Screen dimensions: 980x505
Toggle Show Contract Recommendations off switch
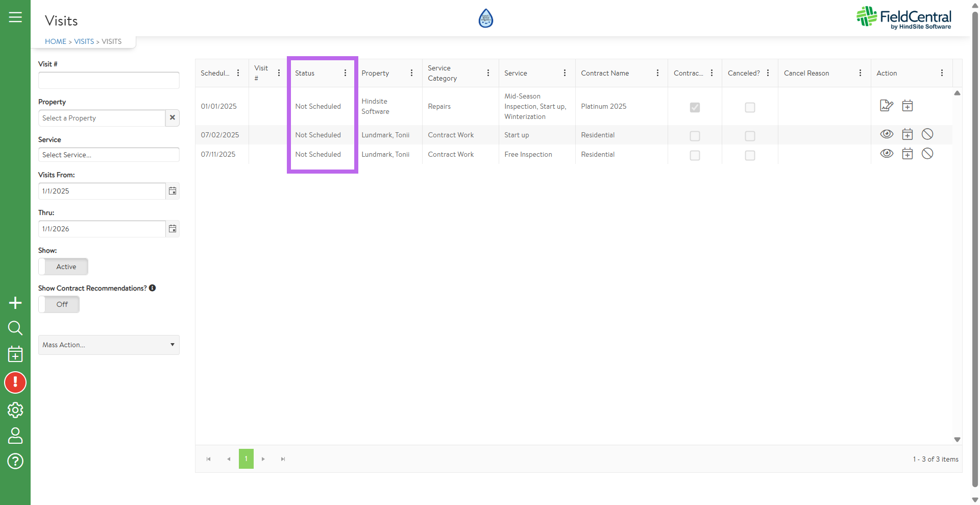pos(59,304)
